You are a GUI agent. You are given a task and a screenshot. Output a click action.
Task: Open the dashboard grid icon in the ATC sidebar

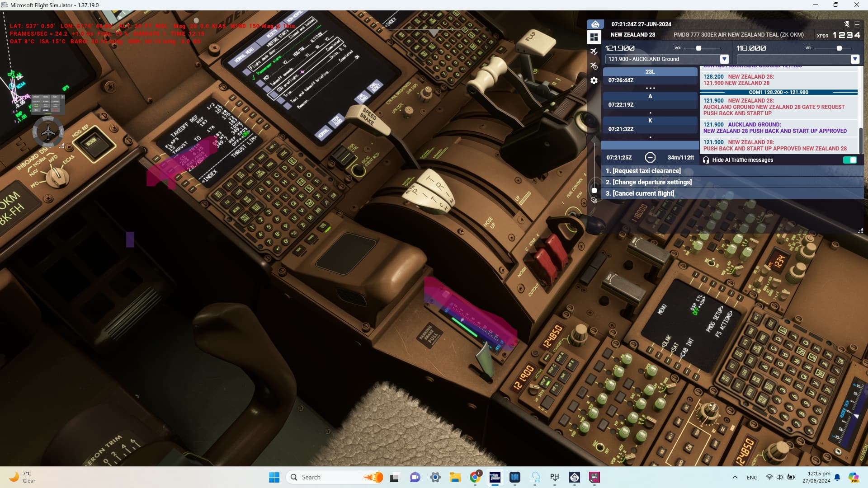coord(594,37)
